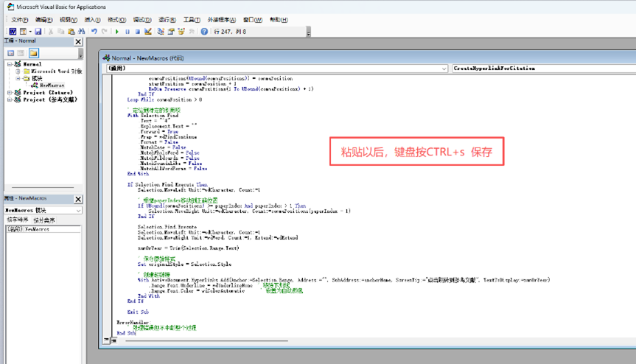Select NewMacros module in project tree

click(52, 85)
